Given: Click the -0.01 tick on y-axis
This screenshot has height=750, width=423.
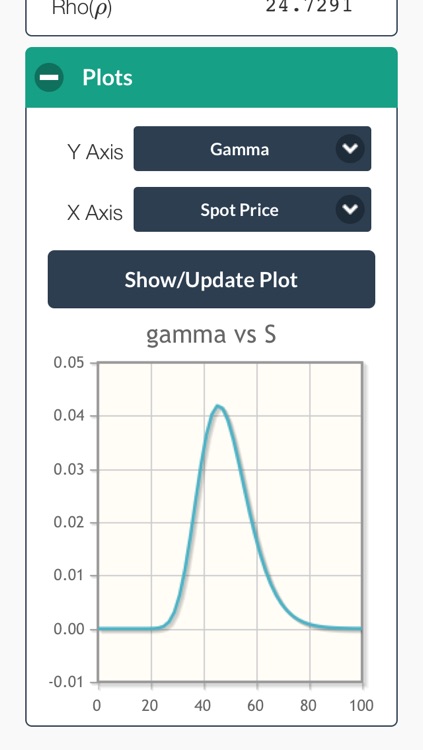Looking at the screenshot, I should [x=67, y=682].
